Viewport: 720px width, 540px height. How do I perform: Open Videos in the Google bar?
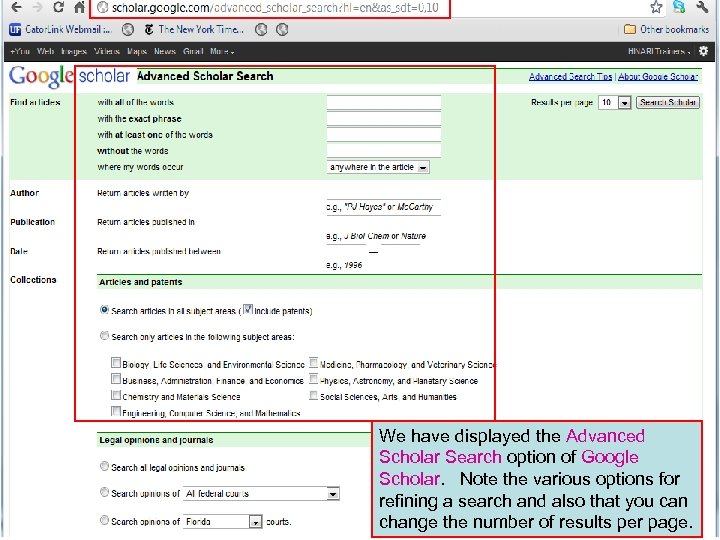point(107,51)
